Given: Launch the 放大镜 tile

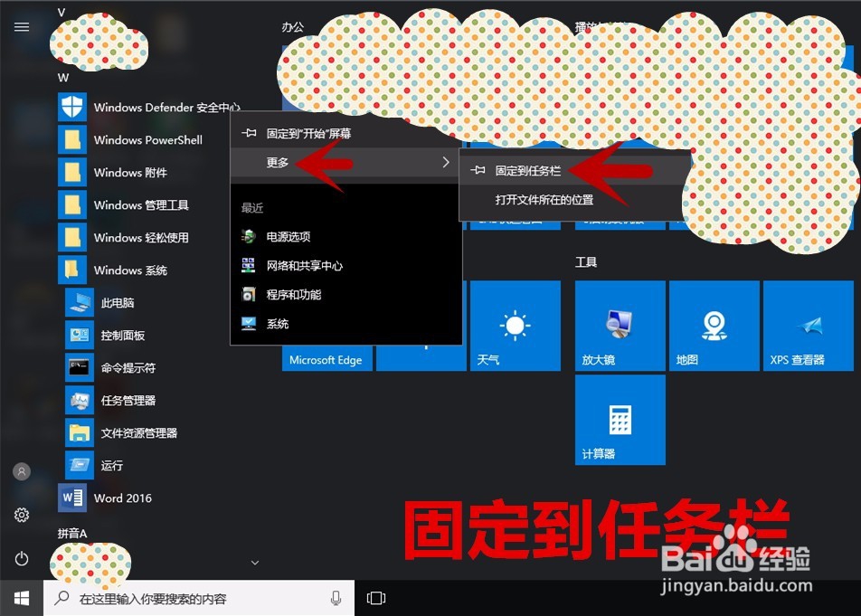Looking at the screenshot, I should point(620,326).
